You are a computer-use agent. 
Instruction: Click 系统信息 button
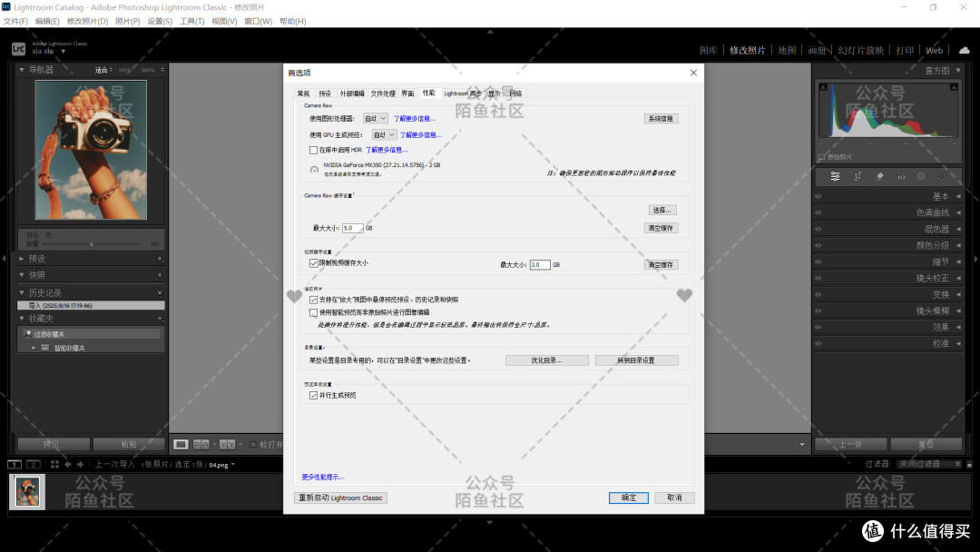(x=661, y=119)
